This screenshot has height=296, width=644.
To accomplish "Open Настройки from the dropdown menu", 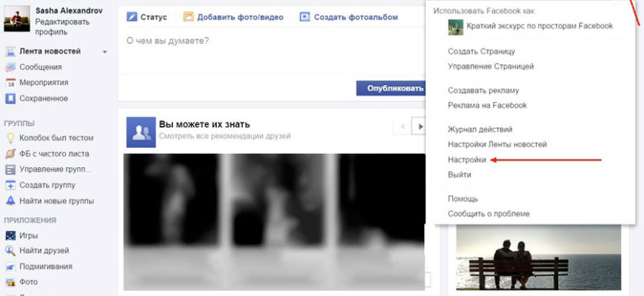I will click(x=467, y=160).
